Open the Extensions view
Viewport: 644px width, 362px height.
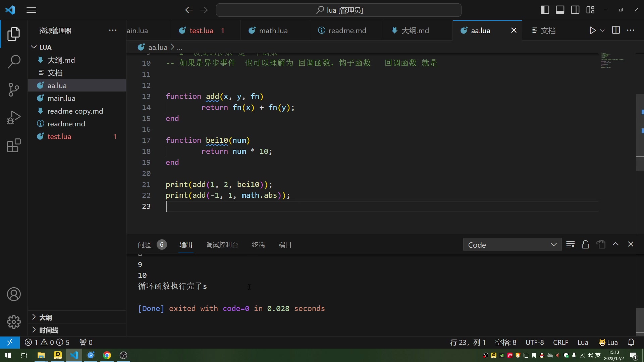coord(14,145)
